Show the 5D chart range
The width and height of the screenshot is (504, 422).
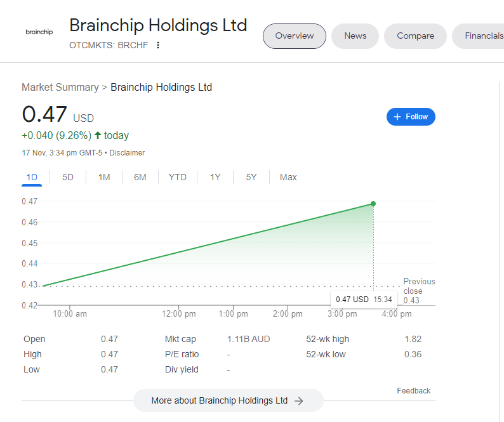[x=68, y=177]
